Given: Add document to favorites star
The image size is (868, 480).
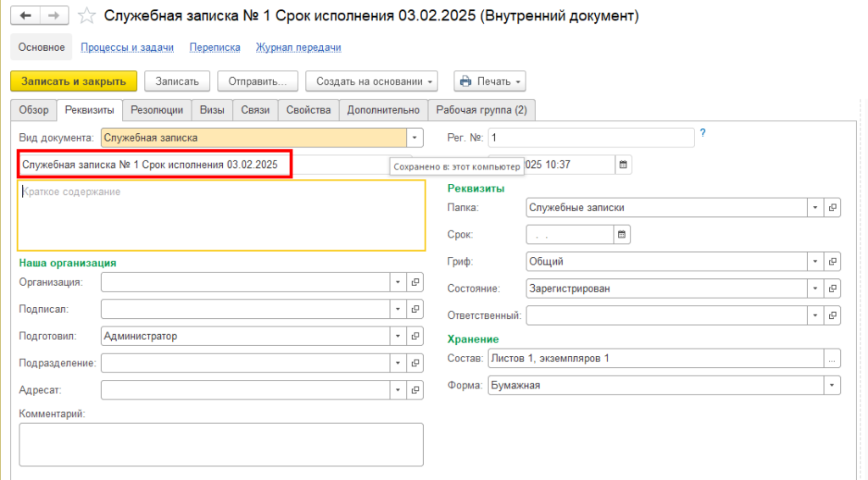Looking at the screenshot, I should click(x=86, y=15).
